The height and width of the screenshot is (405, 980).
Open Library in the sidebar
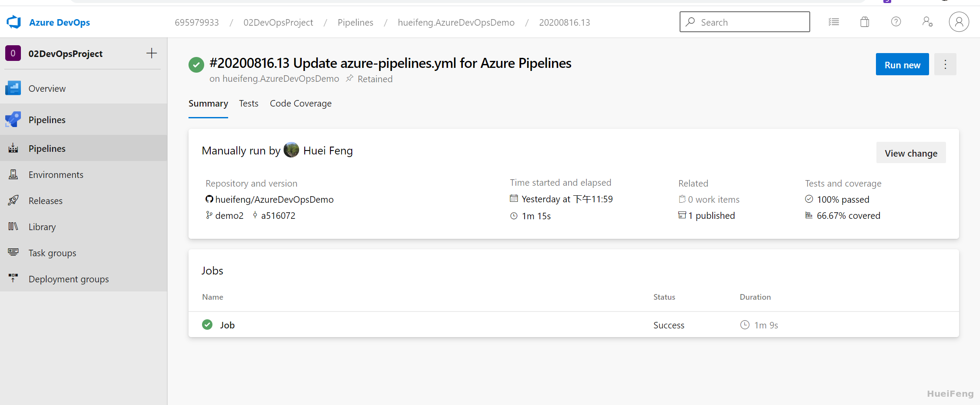84,227
